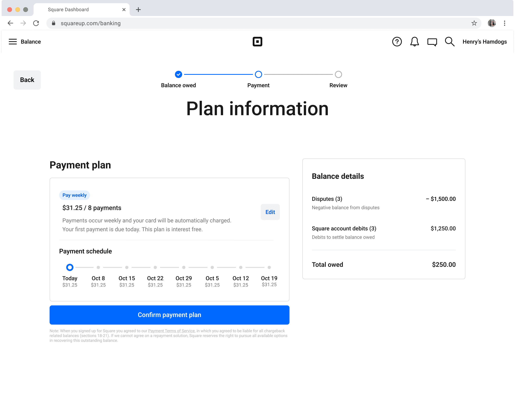Screen dimensions: 515x420
Task: Open the hamburger navigation menu
Action: point(13,42)
